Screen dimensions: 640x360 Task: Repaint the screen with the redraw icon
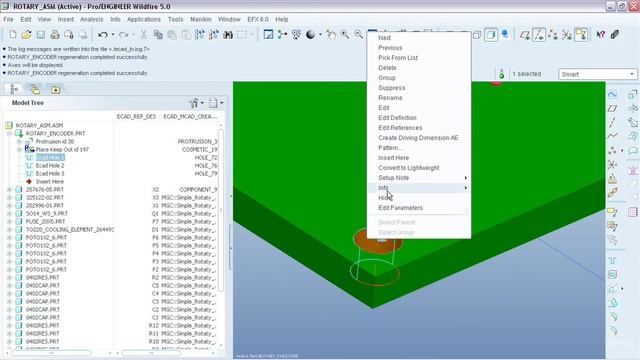[268, 35]
